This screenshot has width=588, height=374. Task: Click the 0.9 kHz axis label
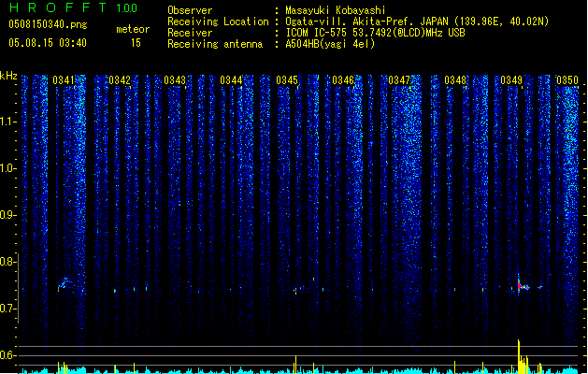point(8,215)
